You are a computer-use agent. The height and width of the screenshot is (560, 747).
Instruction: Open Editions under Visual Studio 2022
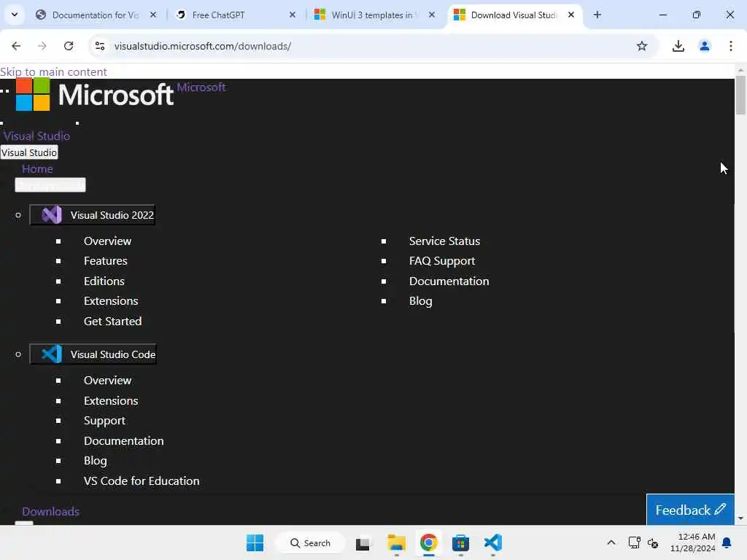[104, 281]
